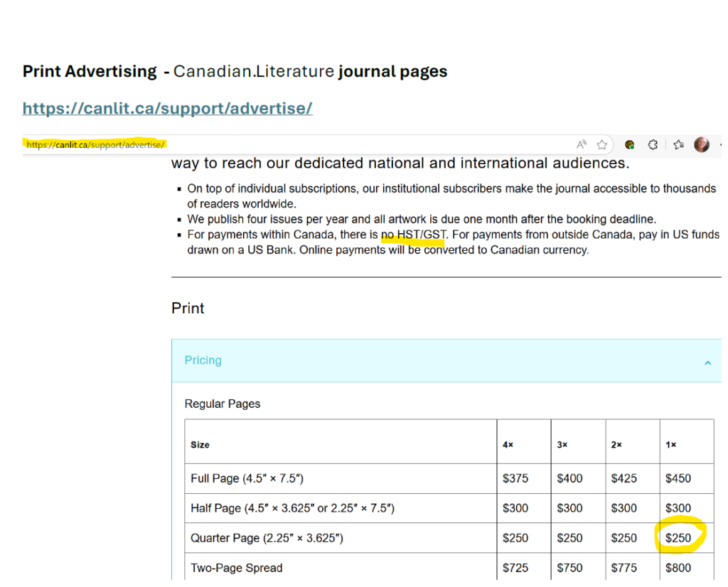Click the Size column header
This screenshot has height=587, width=728.
[x=200, y=445]
